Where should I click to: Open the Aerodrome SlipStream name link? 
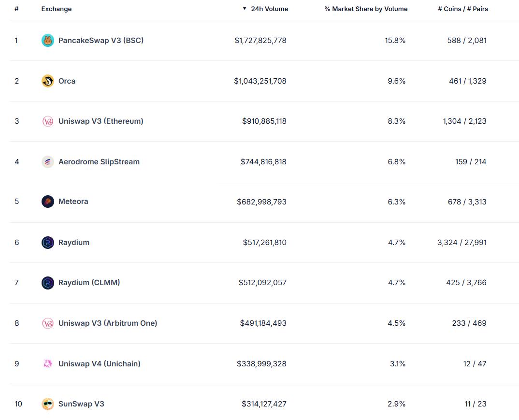click(99, 162)
